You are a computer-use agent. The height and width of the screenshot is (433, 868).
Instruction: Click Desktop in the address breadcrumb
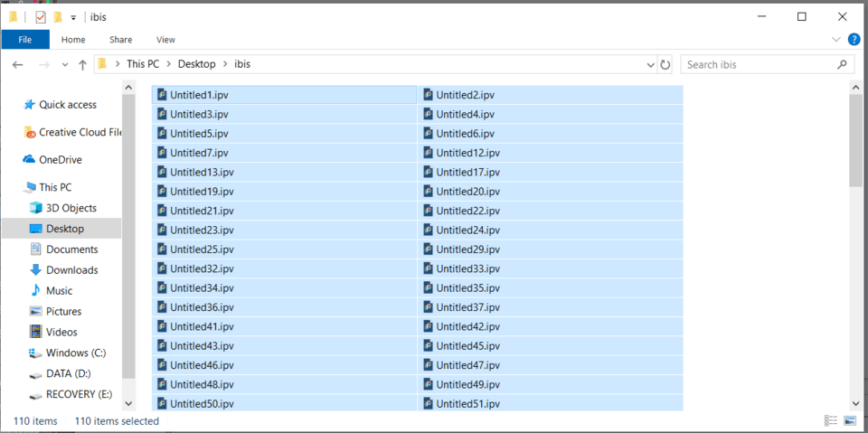click(196, 64)
